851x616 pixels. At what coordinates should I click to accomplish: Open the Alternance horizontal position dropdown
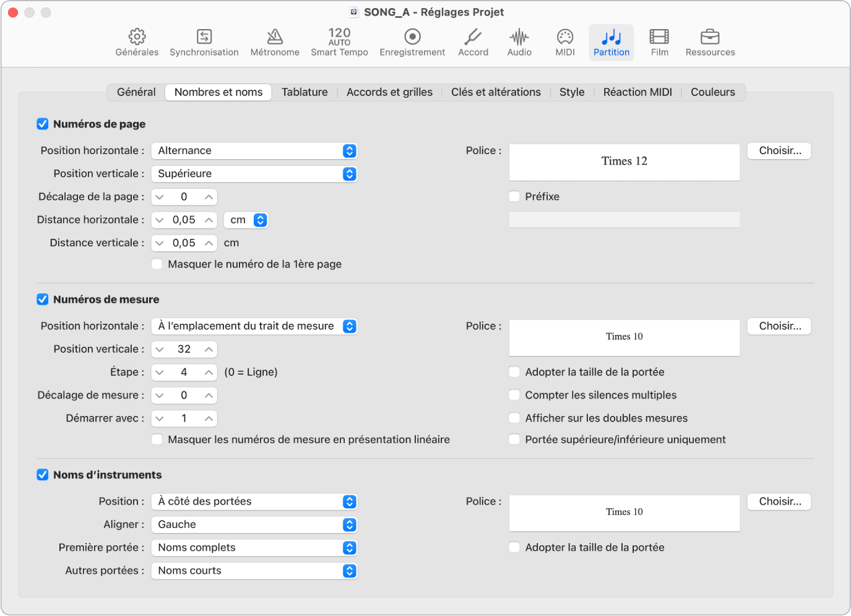[x=254, y=151]
